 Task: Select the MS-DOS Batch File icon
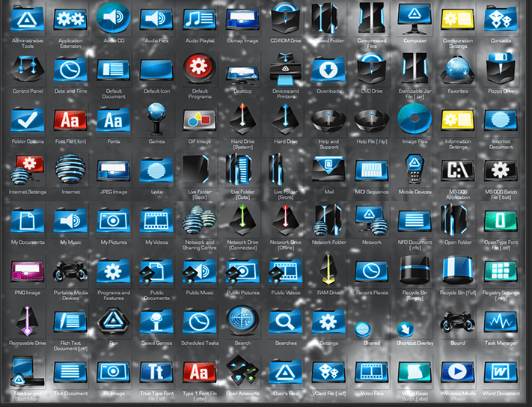(501, 170)
